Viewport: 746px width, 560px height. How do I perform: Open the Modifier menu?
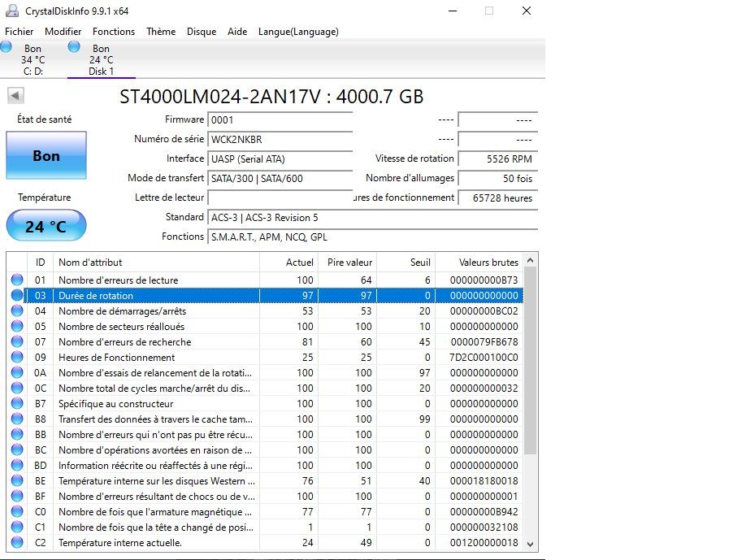63,32
